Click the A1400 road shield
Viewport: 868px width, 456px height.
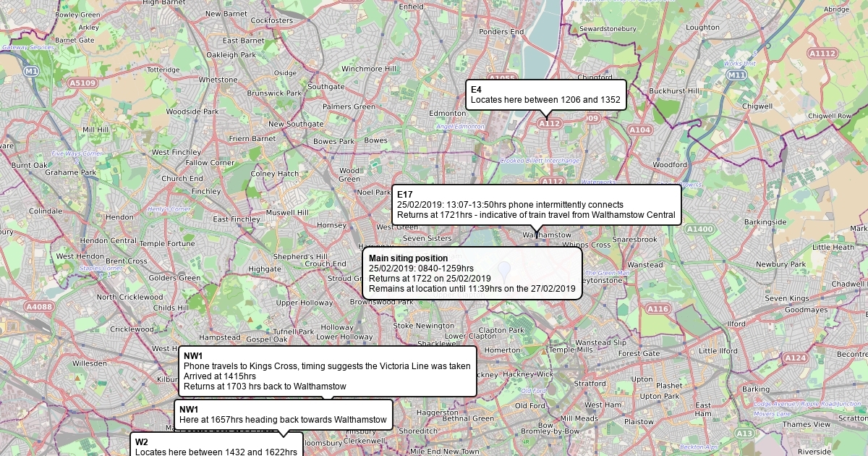[x=699, y=229]
